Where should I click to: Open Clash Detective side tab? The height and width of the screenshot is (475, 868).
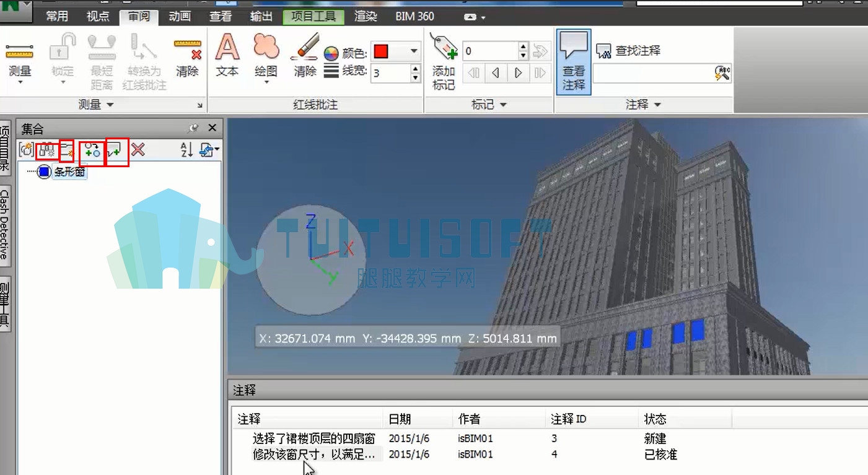[5, 224]
